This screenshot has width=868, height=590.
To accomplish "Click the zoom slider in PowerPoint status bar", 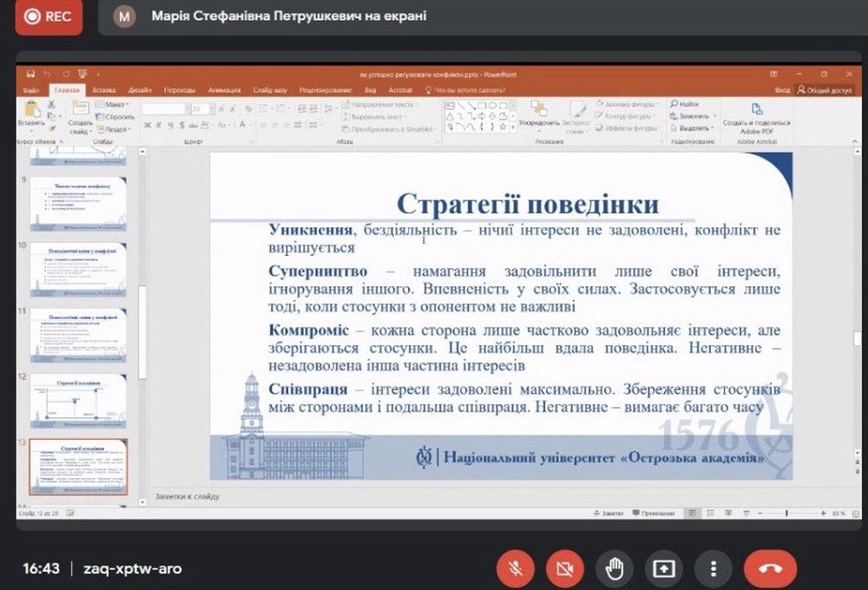I will (786, 514).
